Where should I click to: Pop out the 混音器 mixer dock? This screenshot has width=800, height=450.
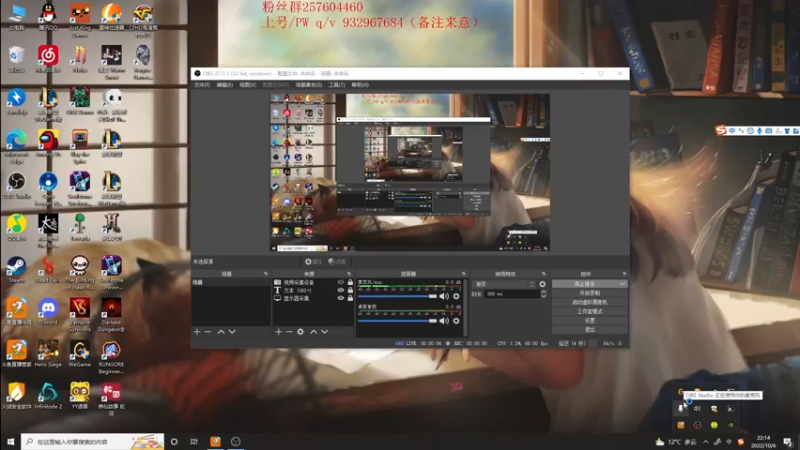point(464,274)
